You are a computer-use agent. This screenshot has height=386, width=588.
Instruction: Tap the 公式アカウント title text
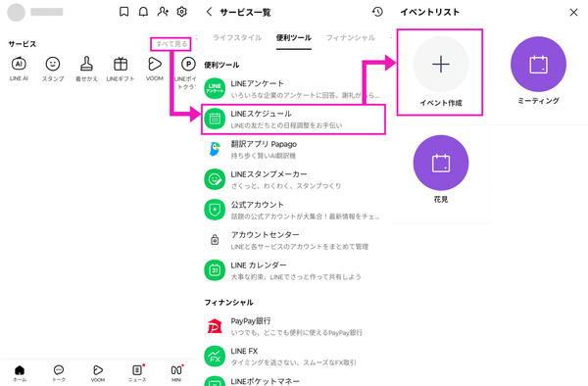257,205
